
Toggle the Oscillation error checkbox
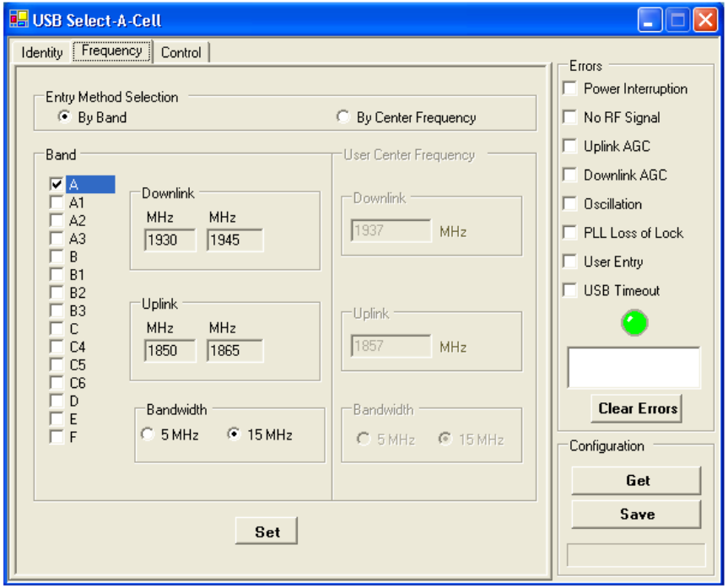coord(569,203)
